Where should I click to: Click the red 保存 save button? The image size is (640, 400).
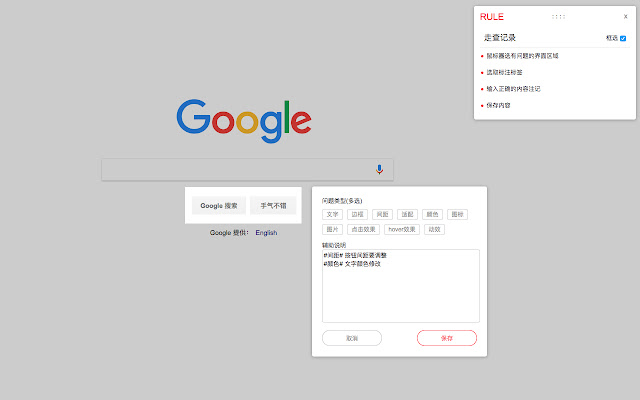tap(447, 338)
